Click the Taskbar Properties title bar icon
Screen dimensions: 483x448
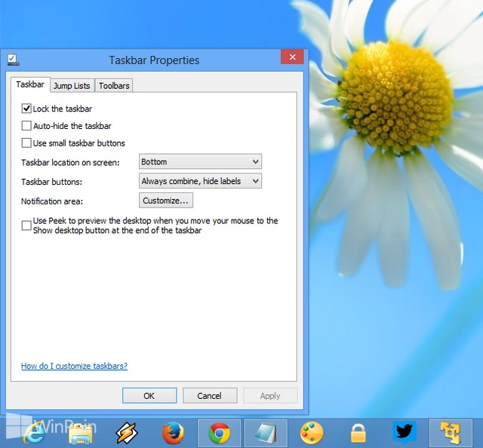point(14,60)
